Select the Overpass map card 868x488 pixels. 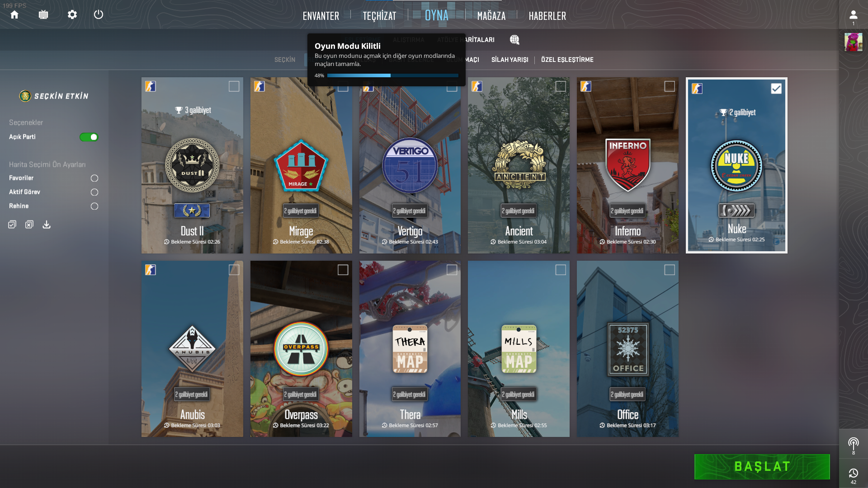301,348
